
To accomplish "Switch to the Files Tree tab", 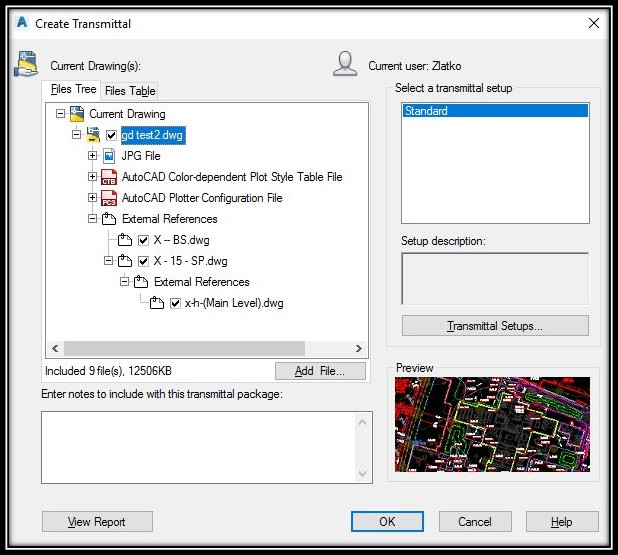I will point(73,89).
